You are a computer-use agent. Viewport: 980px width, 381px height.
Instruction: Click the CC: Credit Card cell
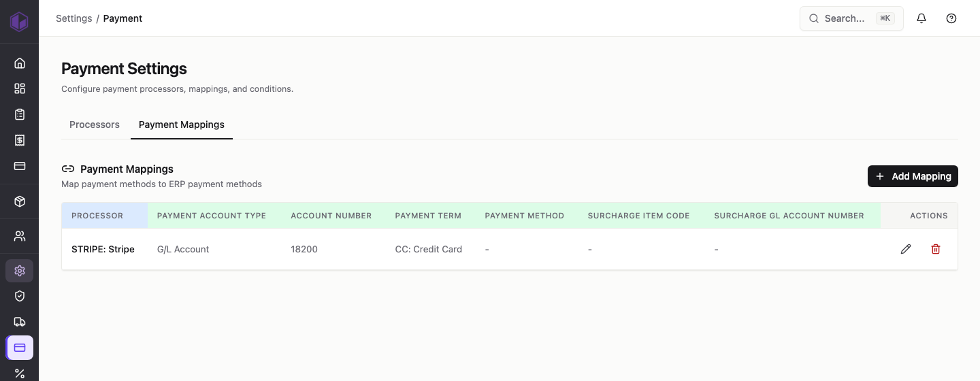click(429, 249)
